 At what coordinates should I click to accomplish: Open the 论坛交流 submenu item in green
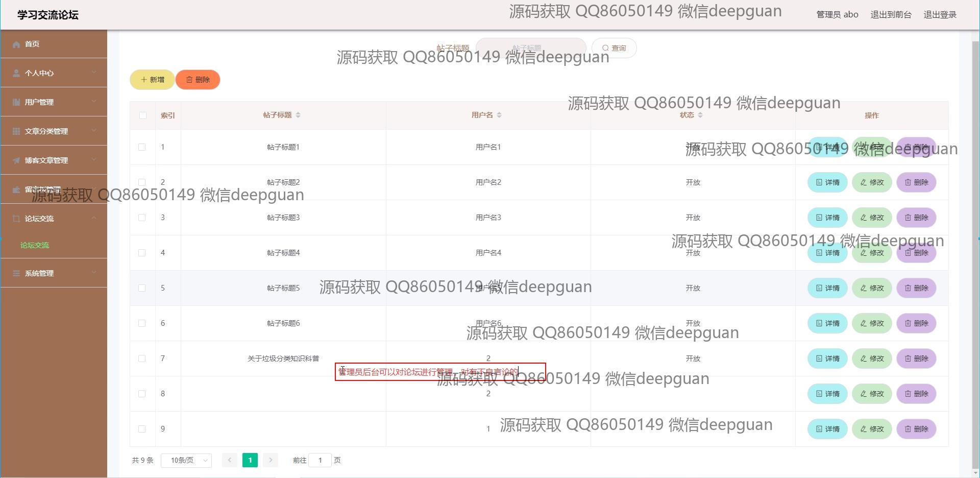click(x=35, y=245)
